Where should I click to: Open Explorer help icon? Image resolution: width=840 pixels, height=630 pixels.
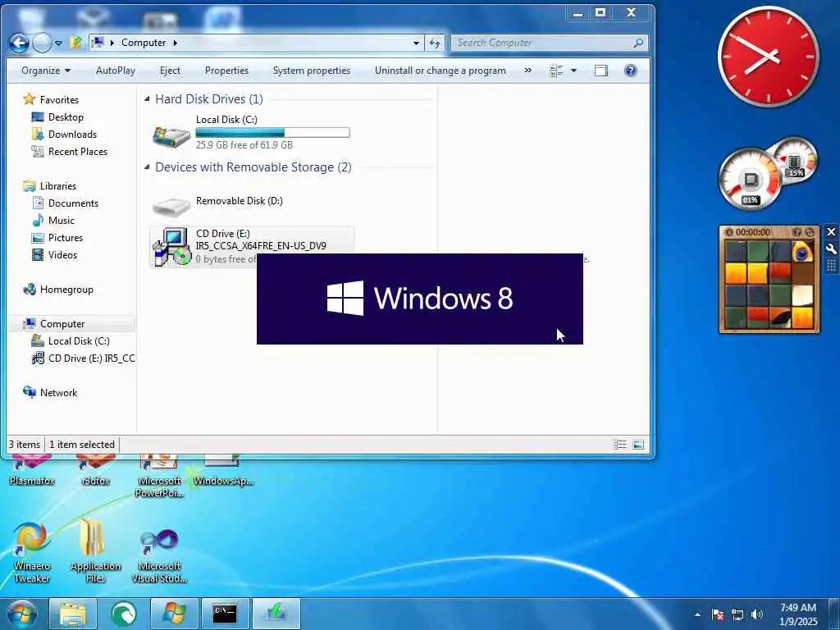point(631,71)
